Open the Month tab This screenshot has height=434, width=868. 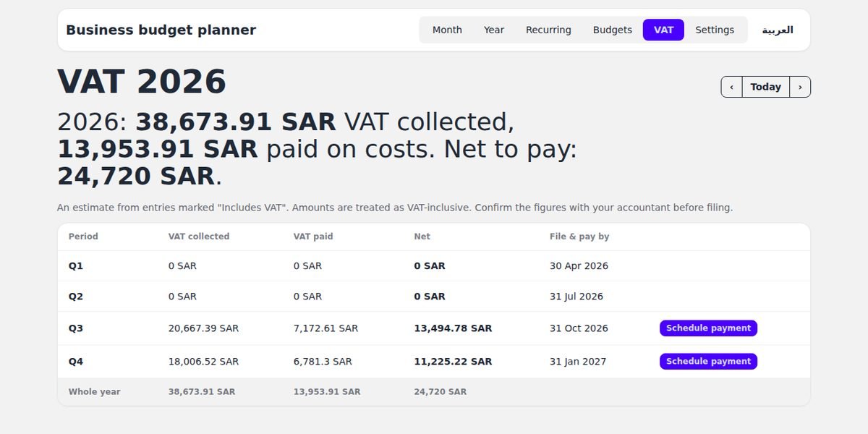point(447,30)
